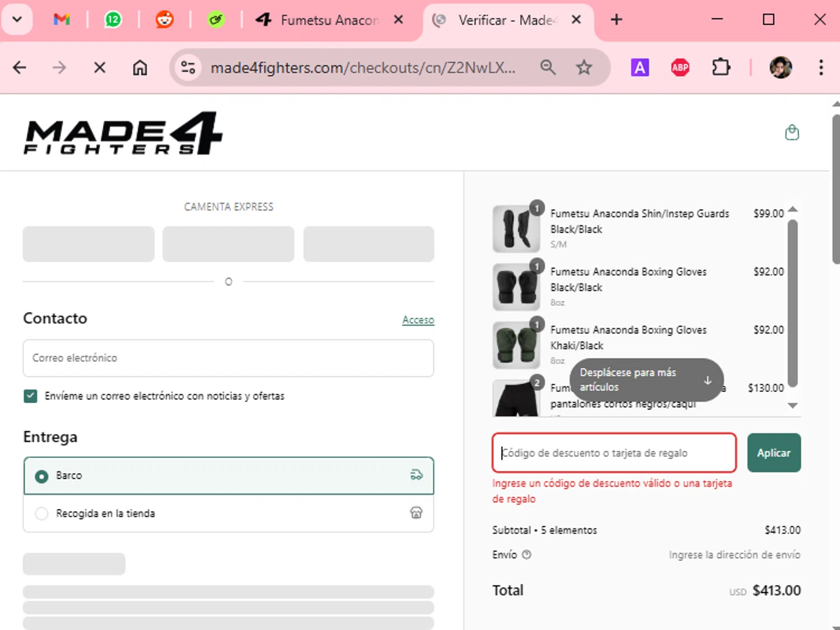
Task: Click the Envío help question icon
Action: click(526, 554)
